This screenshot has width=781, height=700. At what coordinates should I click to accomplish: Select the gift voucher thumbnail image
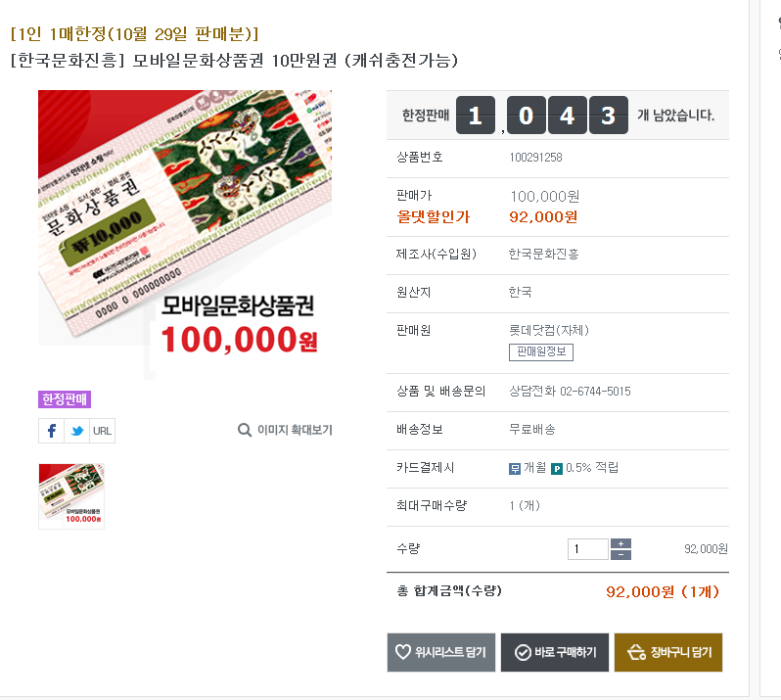click(71, 495)
